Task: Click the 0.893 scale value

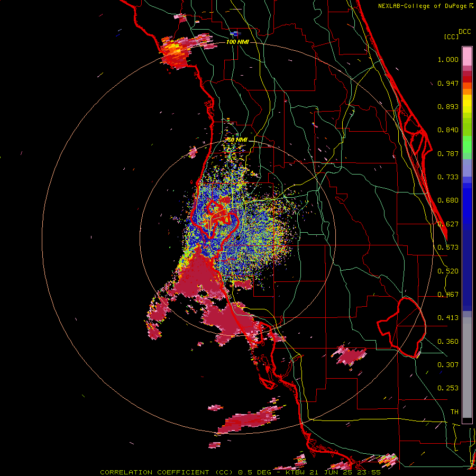Action: (448, 106)
